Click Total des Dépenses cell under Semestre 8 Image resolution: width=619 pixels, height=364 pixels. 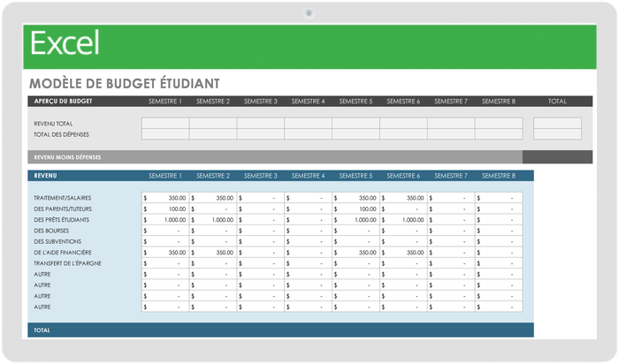tap(499, 134)
